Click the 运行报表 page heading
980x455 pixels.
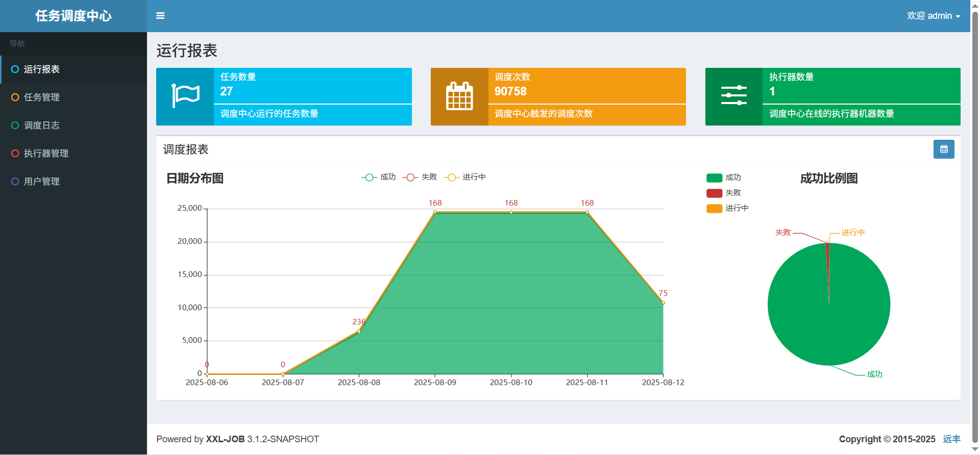[x=187, y=50]
